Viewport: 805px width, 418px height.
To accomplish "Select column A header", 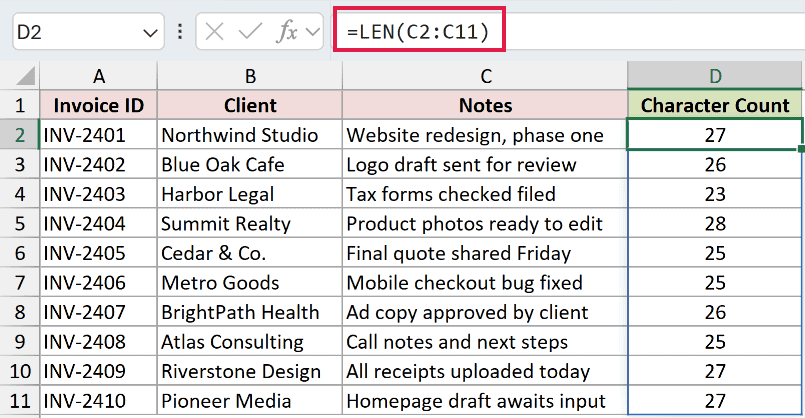I will coord(99,76).
